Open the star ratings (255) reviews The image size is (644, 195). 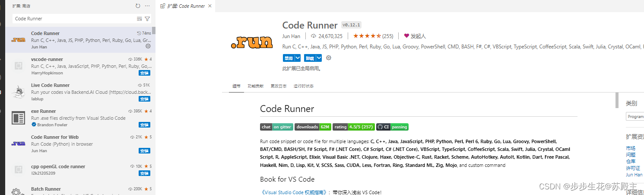373,36
